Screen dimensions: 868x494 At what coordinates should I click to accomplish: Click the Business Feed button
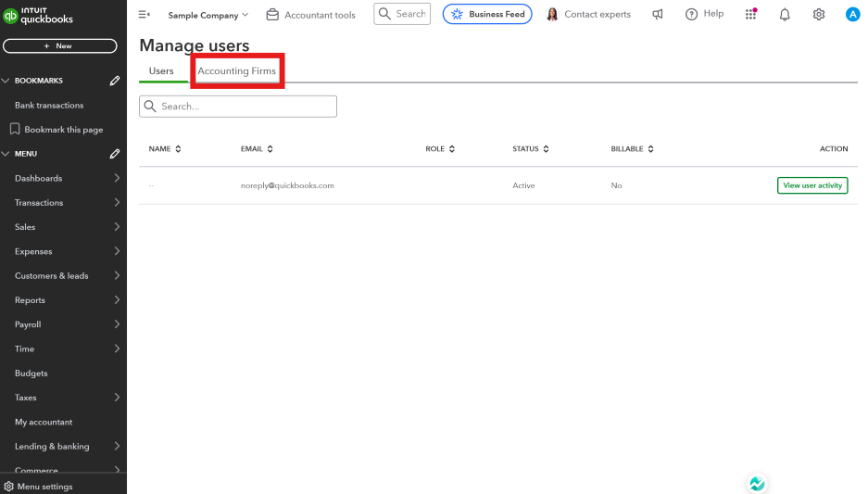click(487, 15)
